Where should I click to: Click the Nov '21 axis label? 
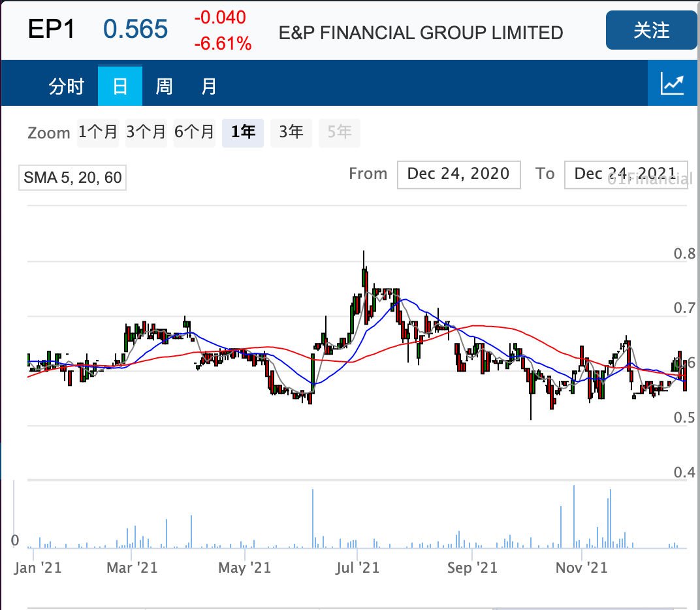(x=581, y=568)
